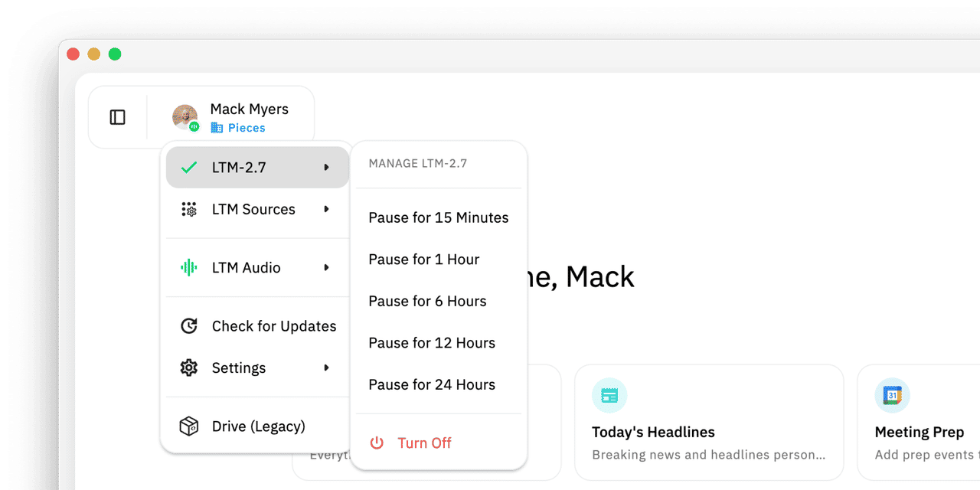Open the Meeting Prep card title
The height and width of the screenshot is (490, 980).
(x=920, y=433)
